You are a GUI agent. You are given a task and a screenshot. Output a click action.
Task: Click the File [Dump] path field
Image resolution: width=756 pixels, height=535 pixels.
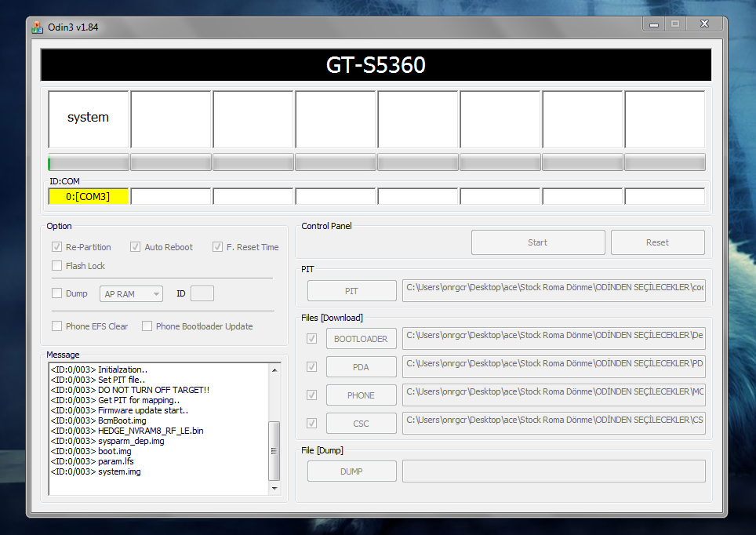point(554,471)
